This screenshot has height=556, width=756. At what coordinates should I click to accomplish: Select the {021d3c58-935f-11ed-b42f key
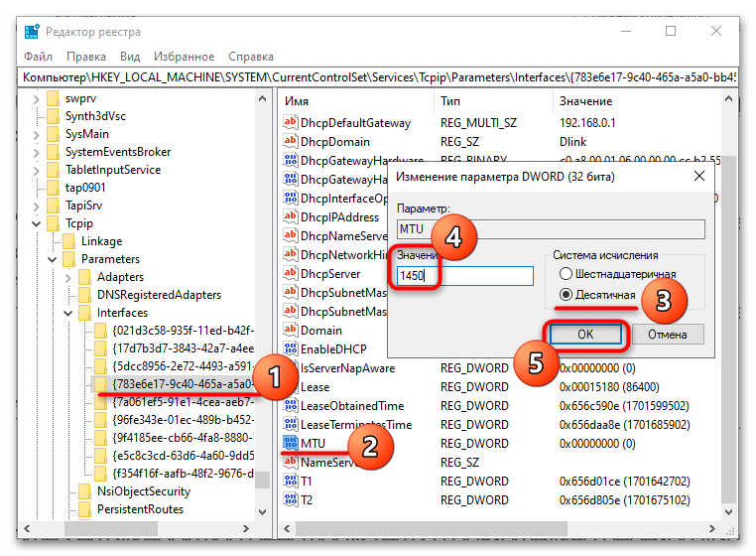[x=183, y=331]
